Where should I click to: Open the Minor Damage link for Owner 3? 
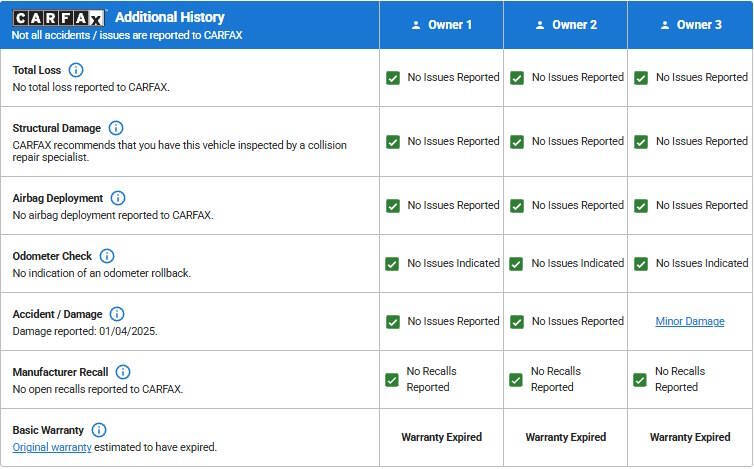pyautogui.click(x=690, y=322)
